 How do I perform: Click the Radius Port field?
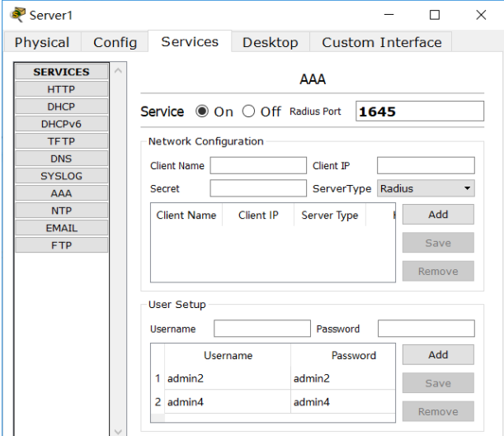coord(419,111)
